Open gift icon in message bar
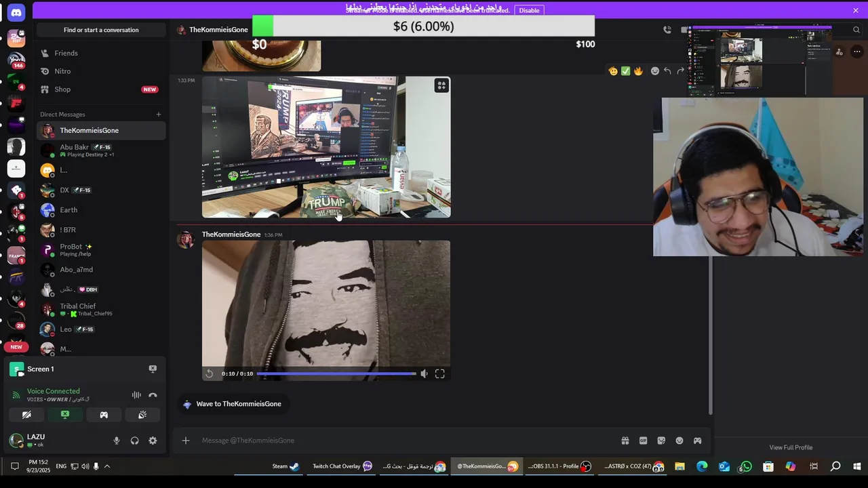Image resolution: width=868 pixels, height=488 pixels. 625,441
